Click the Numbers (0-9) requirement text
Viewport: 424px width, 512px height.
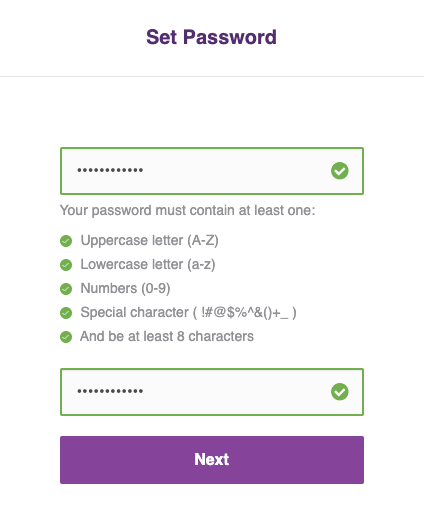pyautogui.click(x=125, y=288)
